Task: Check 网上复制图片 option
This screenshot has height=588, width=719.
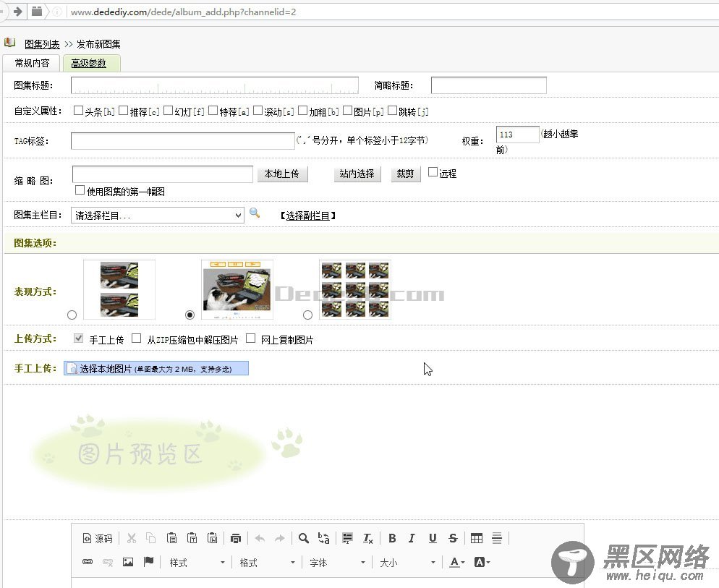Action: [x=250, y=338]
